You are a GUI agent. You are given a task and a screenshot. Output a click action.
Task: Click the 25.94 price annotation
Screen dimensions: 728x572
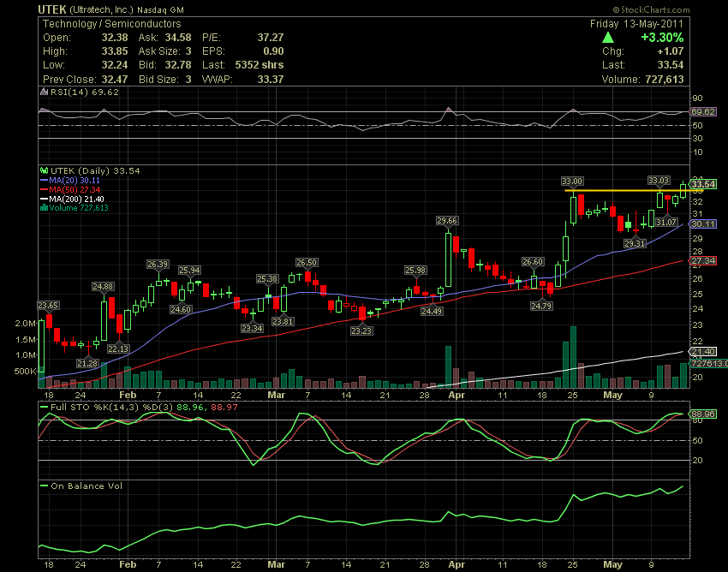189,271
